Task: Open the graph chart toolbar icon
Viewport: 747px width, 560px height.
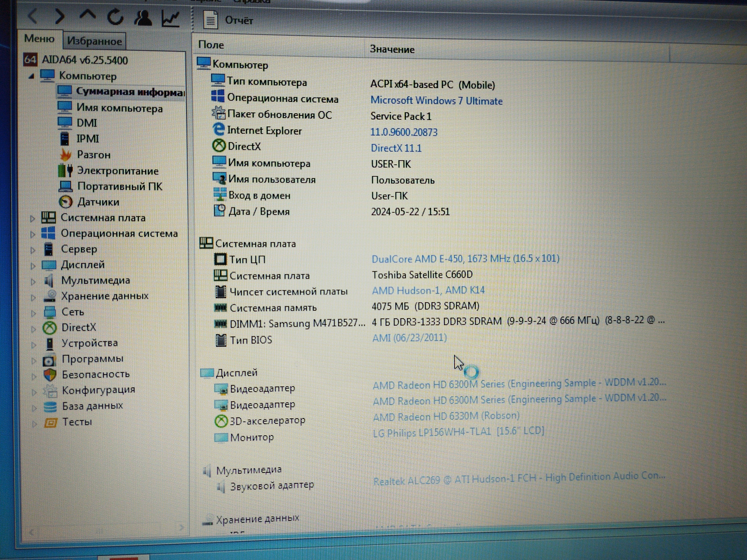Action: (170, 19)
